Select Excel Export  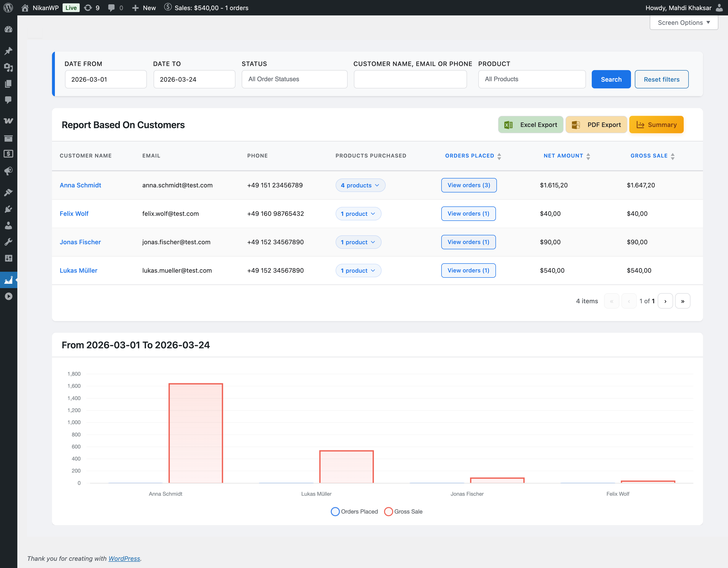(531, 124)
